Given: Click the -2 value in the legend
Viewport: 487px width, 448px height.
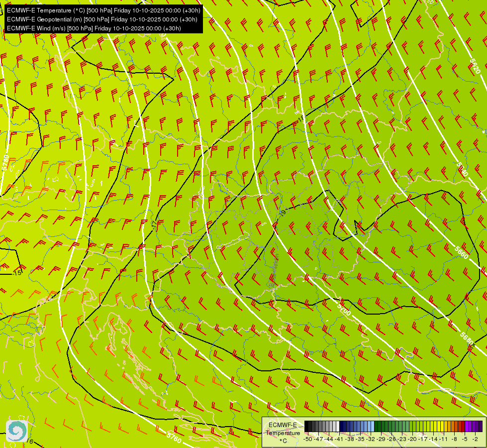Looking at the screenshot, I should [x=475, y=439].
